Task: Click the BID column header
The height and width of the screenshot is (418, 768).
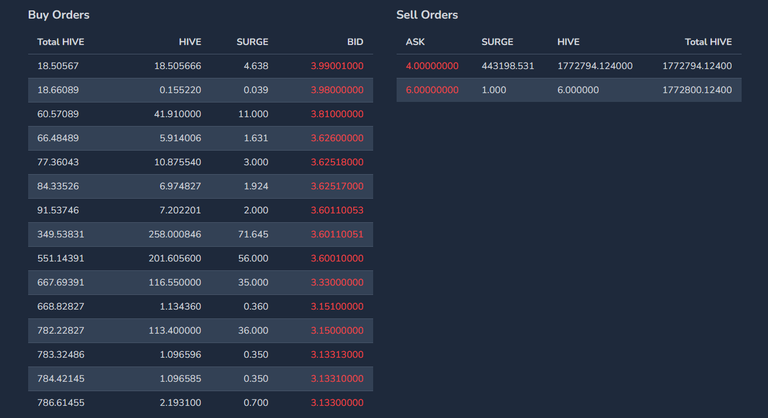Action: coord(355,42)
